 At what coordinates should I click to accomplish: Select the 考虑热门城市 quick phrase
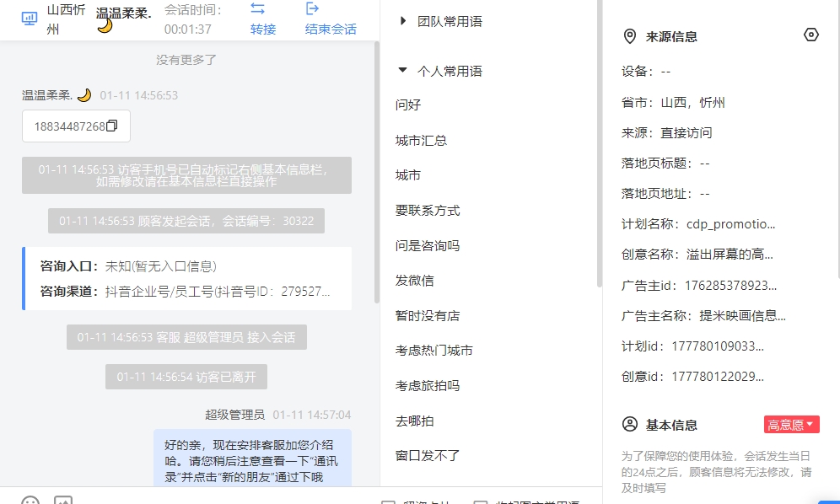click(434, 351)
